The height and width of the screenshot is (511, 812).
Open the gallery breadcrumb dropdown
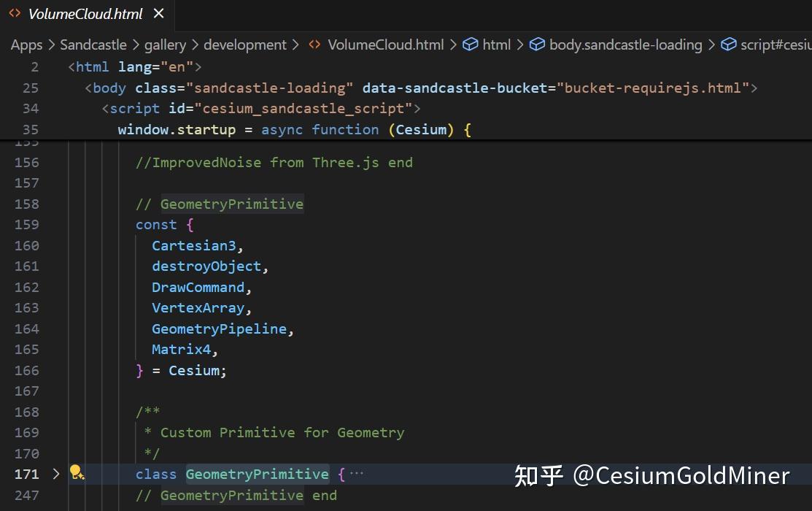[x=165, y=45]
